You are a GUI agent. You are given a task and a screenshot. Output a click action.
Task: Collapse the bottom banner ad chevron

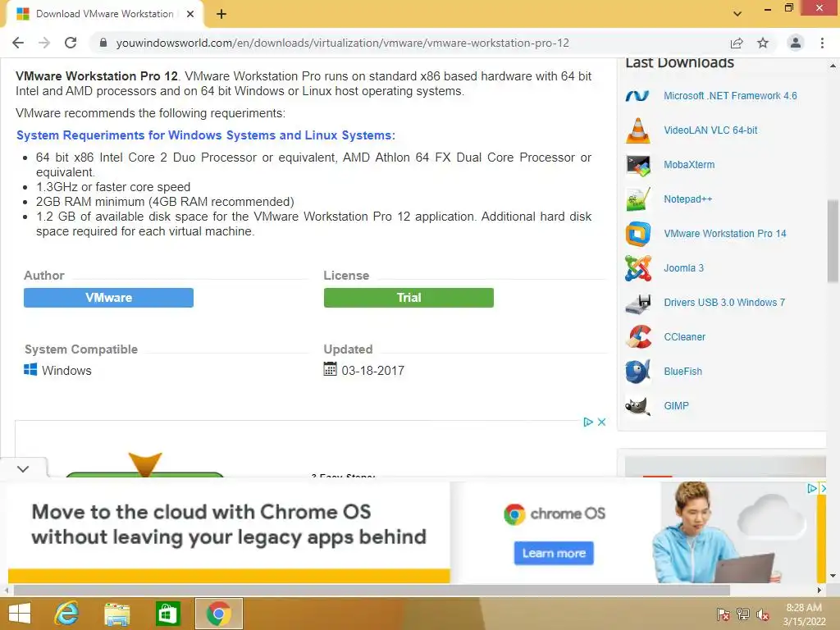coord(23,468)
